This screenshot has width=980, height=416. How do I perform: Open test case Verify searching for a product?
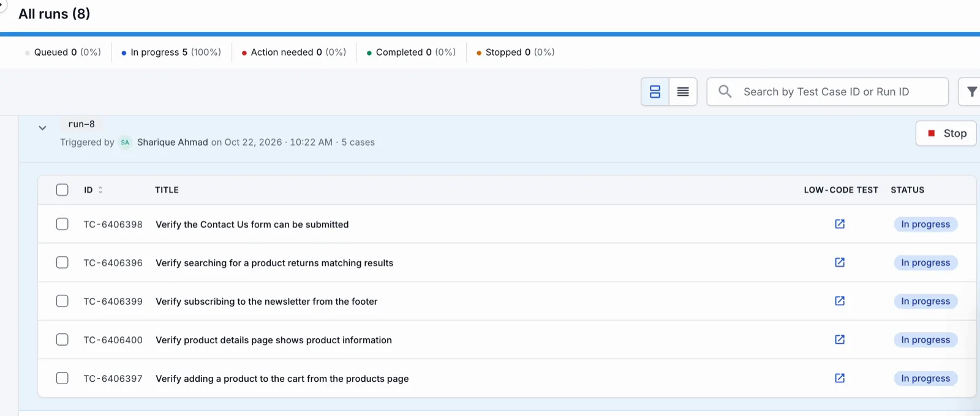click(274, 263)
